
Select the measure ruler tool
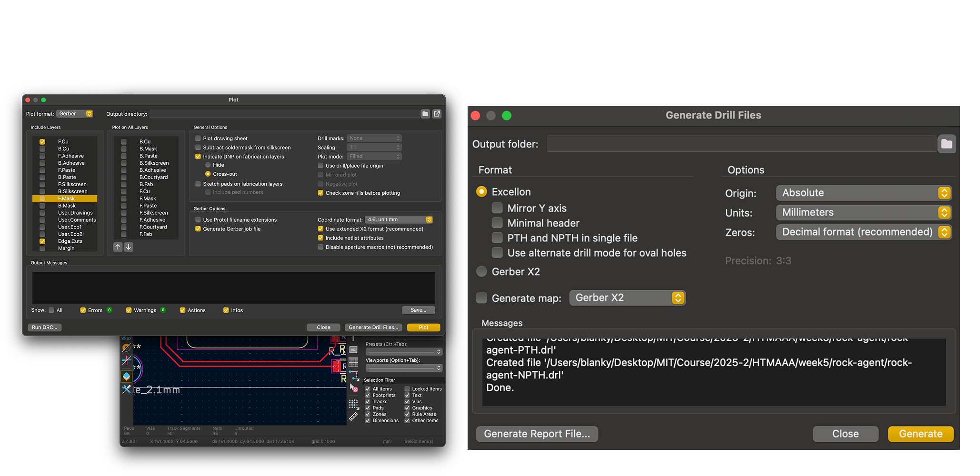pyautogui.click(x=353, y=416)
